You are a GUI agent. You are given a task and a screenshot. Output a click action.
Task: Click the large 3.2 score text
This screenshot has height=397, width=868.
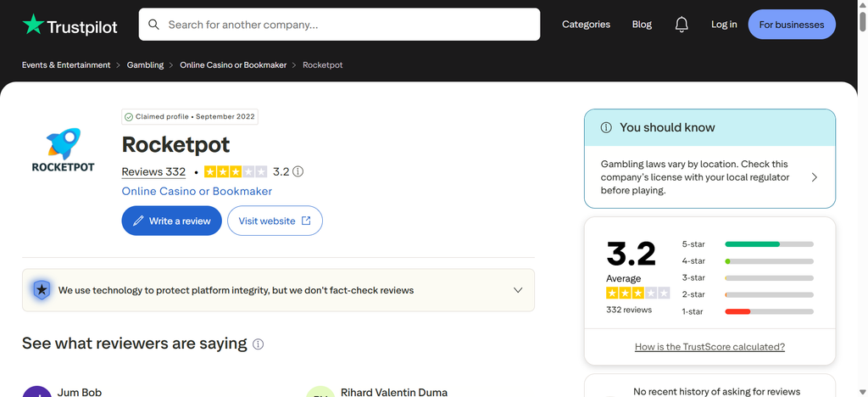(x=631, y=254)
